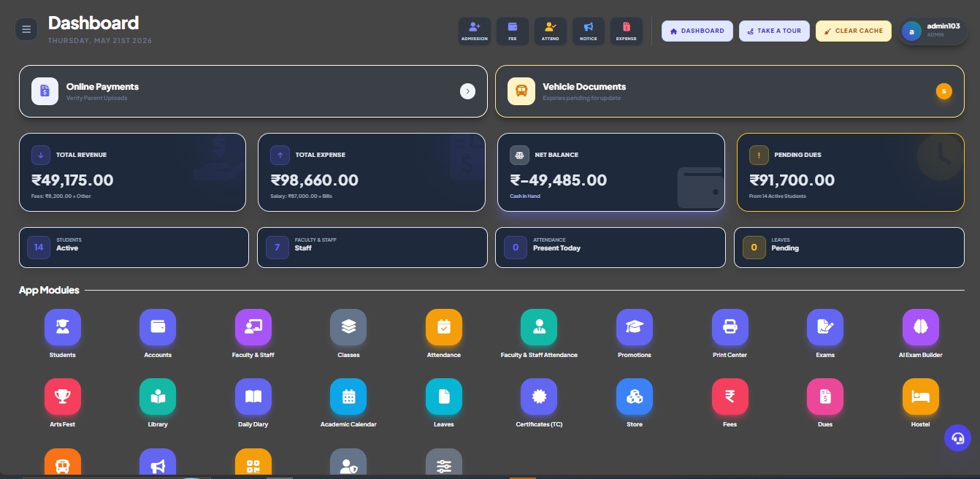
Task: Open the Notice quick shortcut
Action: [589, 31]
